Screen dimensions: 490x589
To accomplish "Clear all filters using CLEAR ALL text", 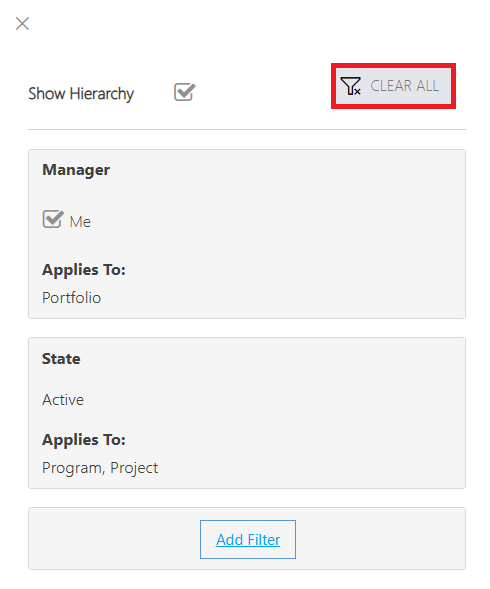I will point(405,86).
